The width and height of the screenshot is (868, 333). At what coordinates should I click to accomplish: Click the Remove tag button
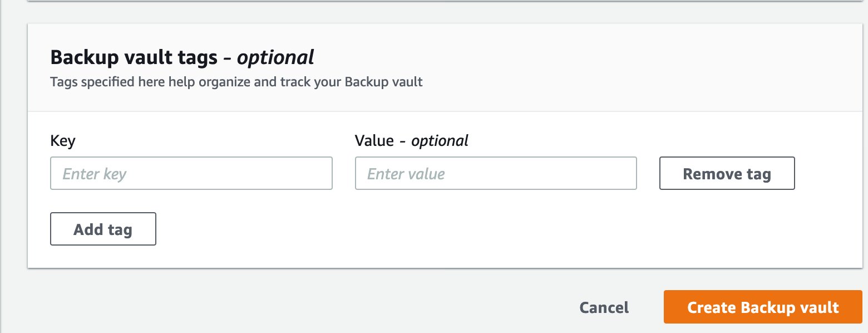[727, 173]
